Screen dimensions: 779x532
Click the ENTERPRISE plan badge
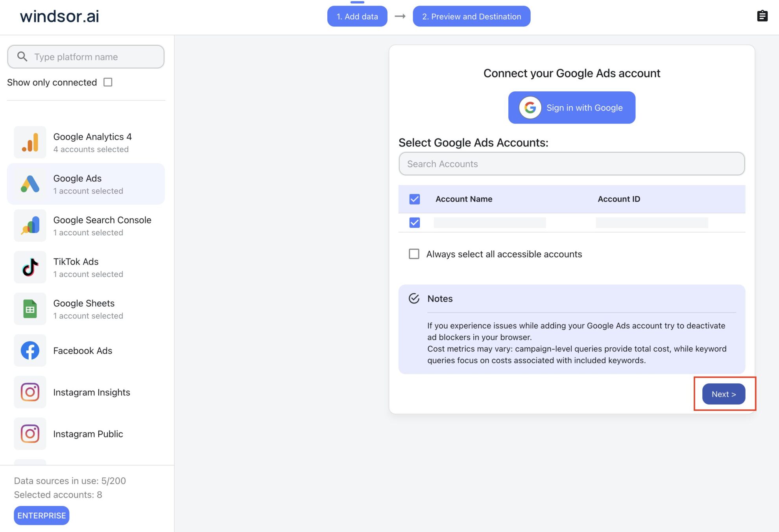click(x=42, y=515)
